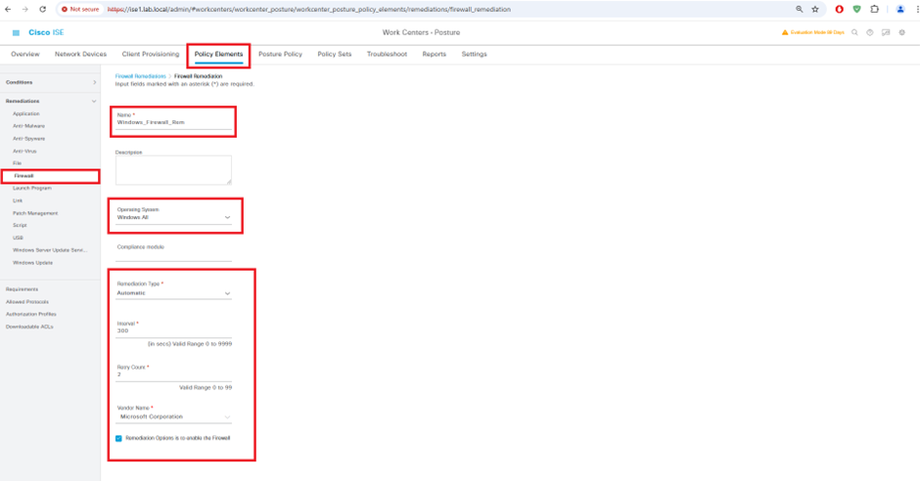Select File in Remediations list
920x481 pixels.
[x=17, y=163]
